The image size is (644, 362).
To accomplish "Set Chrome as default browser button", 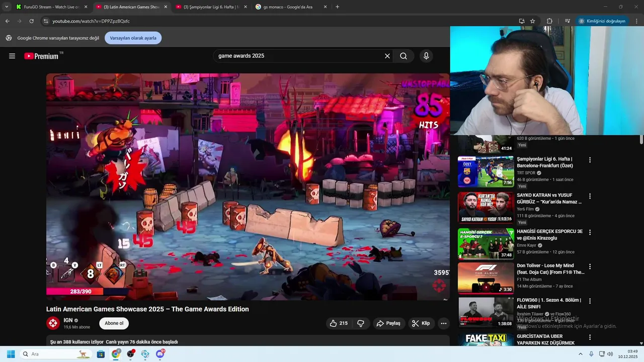I will (x=133, y=38).
